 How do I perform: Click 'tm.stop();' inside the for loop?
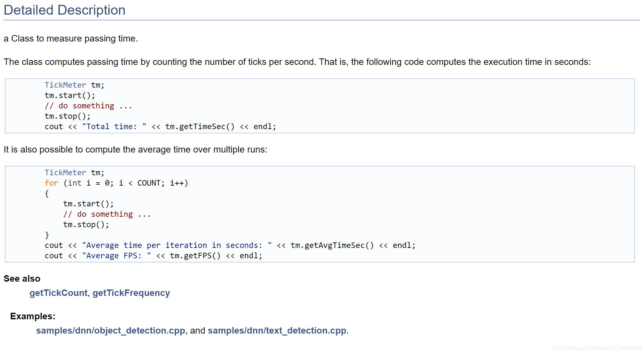click(x=86, y=225)
